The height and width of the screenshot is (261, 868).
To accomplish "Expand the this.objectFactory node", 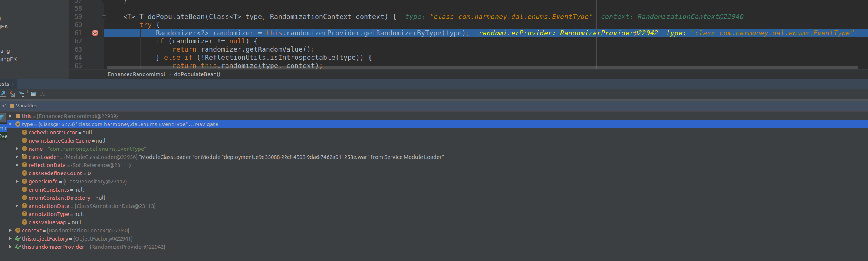I will (10, 239).
